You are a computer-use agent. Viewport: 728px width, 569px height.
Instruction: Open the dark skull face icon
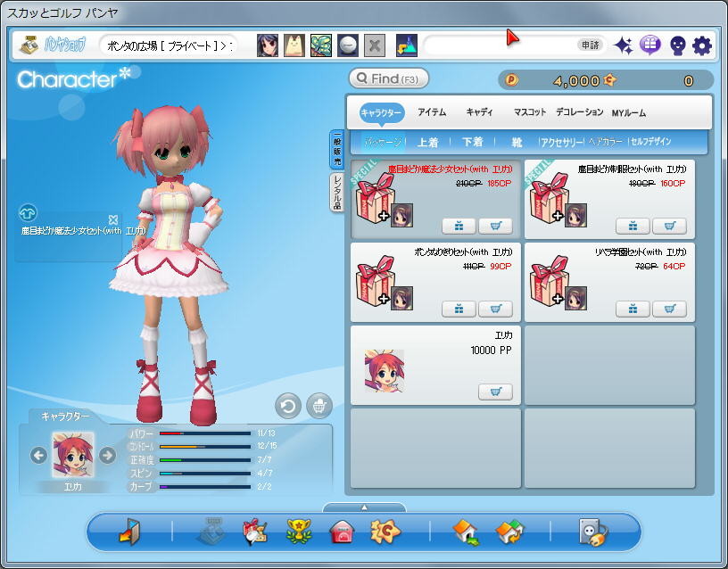point(678,46)
